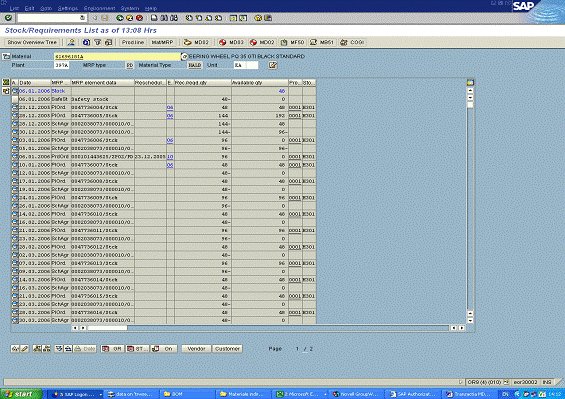Click the Customer button
The height and width of the screenshot is (399, 565).
(x=227, y=349)
